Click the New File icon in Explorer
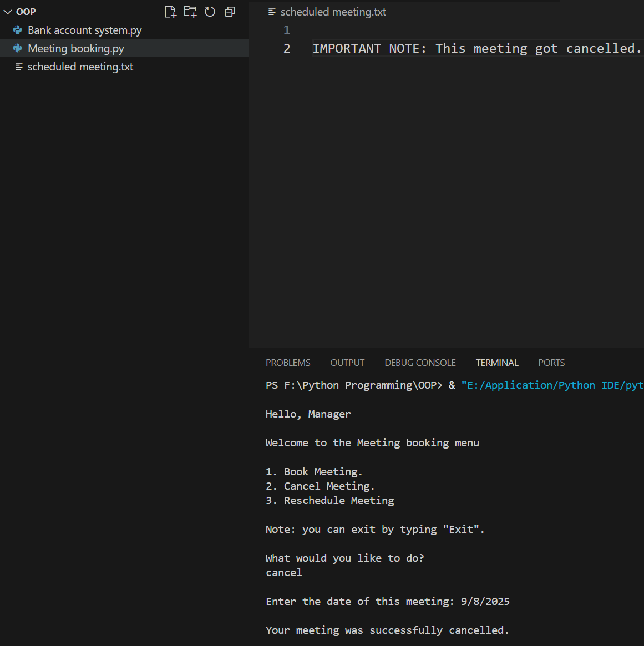This screenshot has height=646, width=644. tap(170, 12)
